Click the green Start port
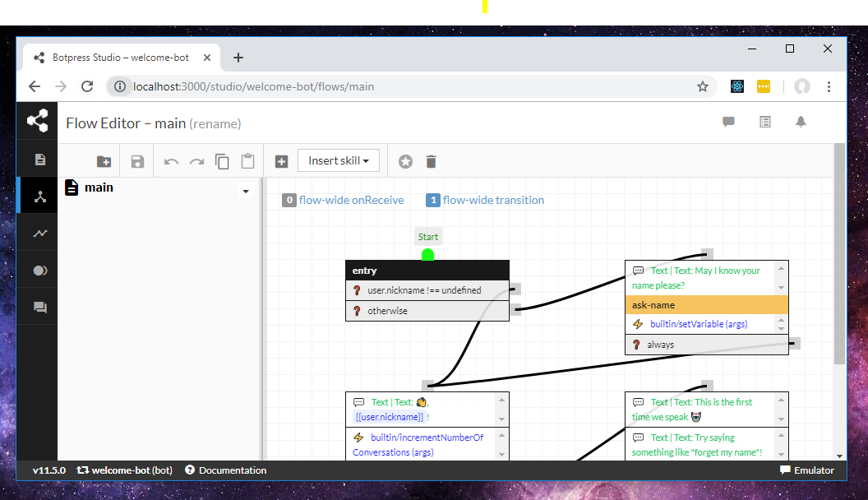 pos(427,255)
